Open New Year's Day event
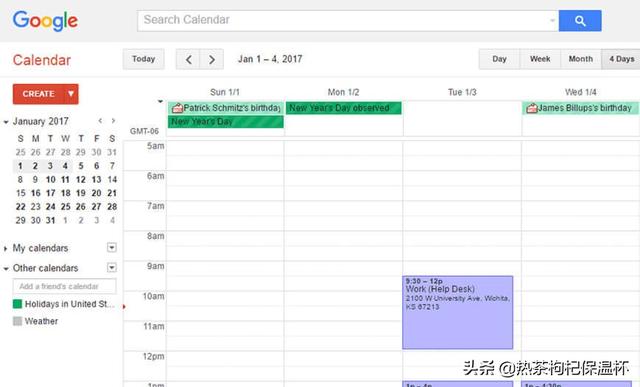The width and height of the screenshot is (640, 387). click(226, 122)
